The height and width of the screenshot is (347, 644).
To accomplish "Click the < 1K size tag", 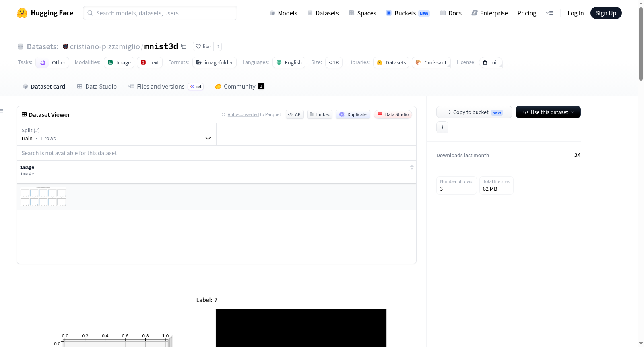I will point(334,62).
